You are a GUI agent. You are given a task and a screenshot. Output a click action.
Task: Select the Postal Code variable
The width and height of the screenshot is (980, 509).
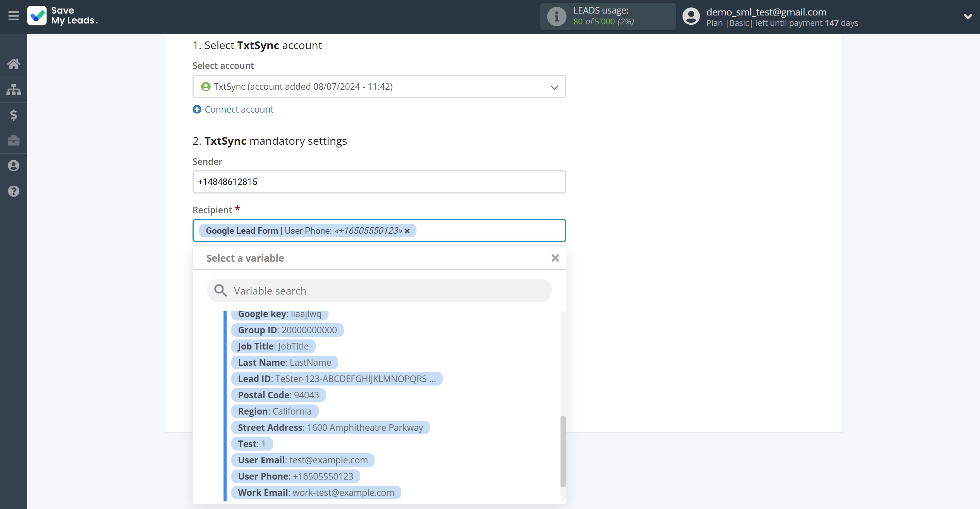tap(279, 395)
